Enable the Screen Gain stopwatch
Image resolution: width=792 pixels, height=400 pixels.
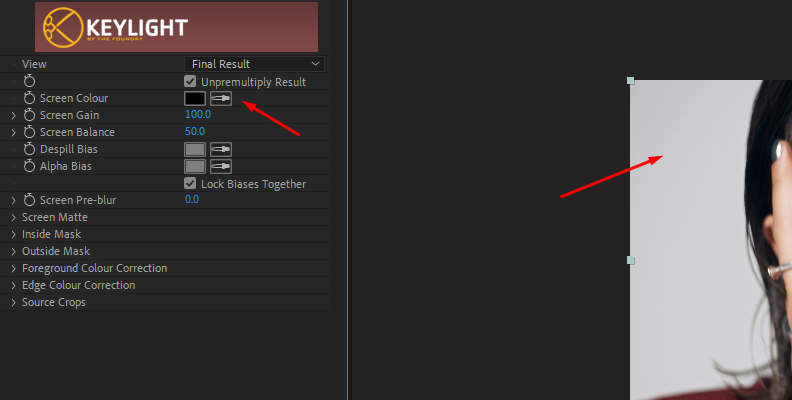coord(30,115)
